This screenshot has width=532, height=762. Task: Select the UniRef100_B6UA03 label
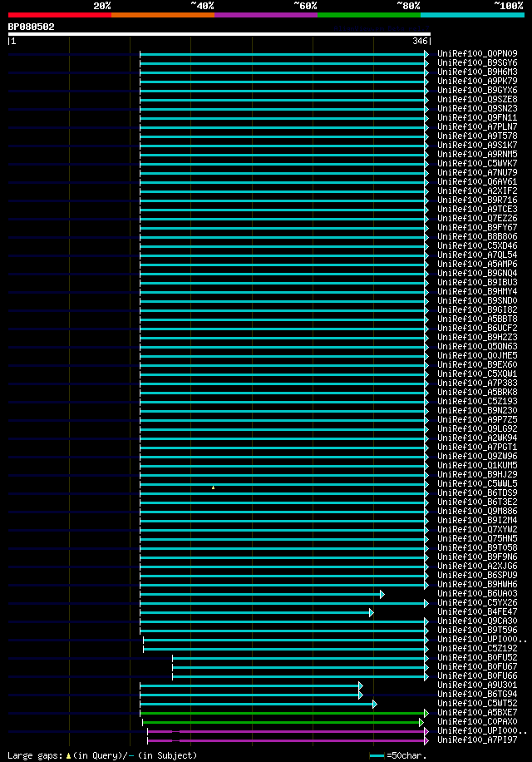(x=477, y=594)
